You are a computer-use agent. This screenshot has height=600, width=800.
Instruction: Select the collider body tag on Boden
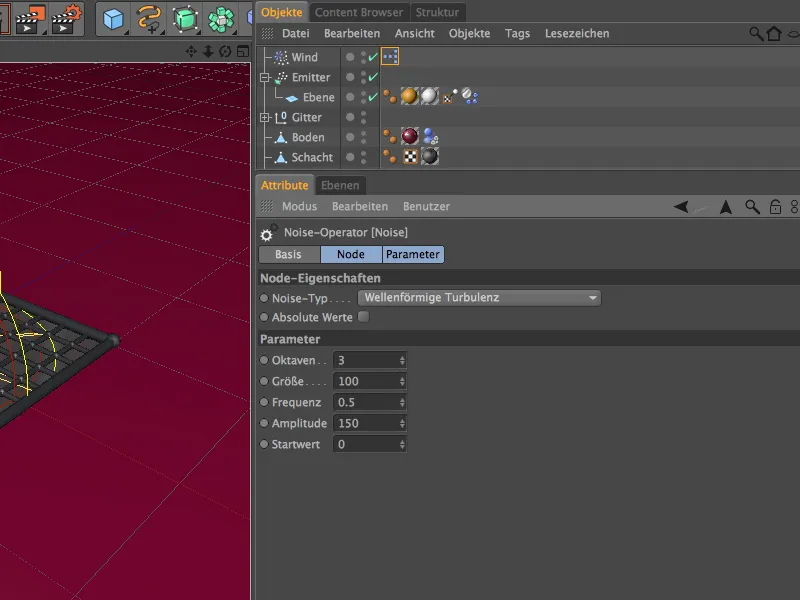[x=431, y=136]
